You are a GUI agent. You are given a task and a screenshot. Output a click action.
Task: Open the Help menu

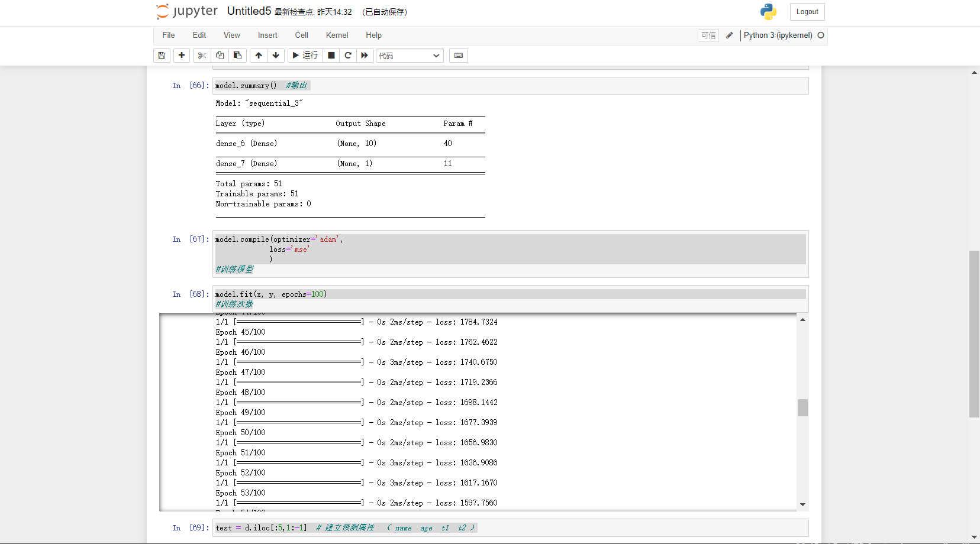[x=374, y=35]
